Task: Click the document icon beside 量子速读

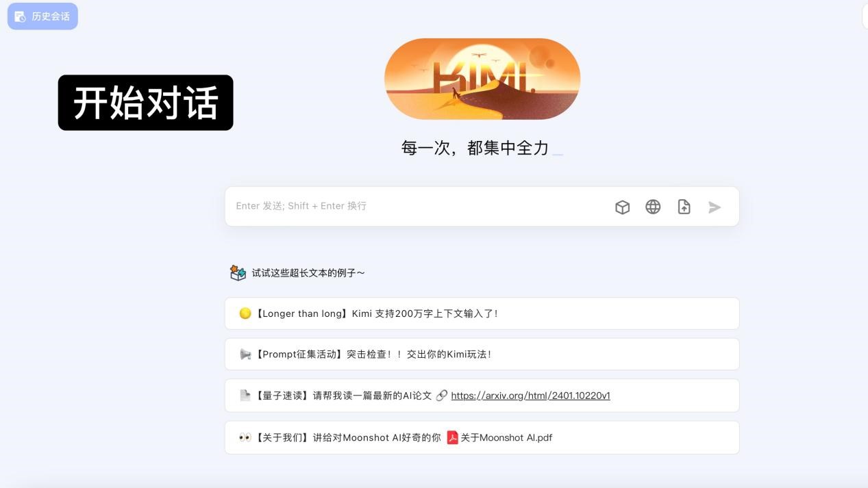Action: click(x=245, y=396)
